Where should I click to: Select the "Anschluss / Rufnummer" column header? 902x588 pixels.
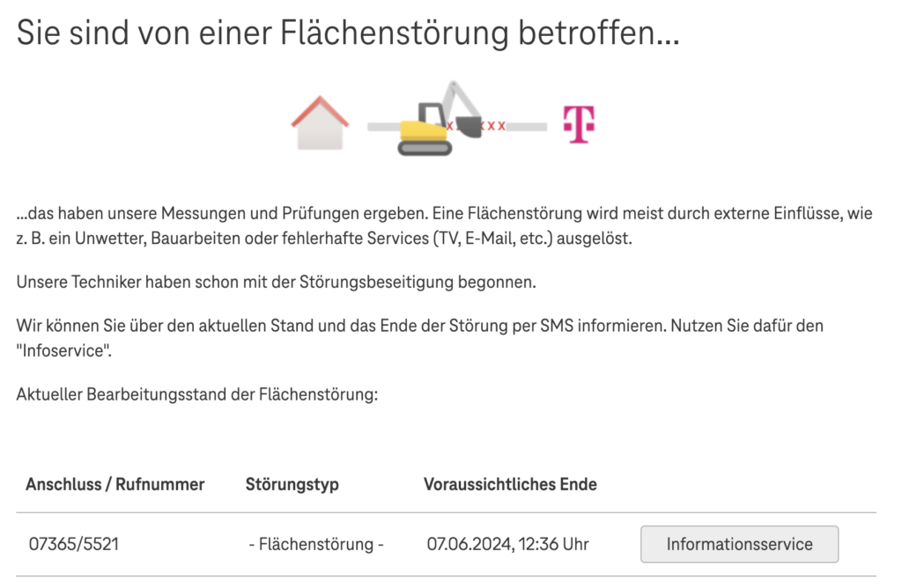(x=115, y=484)
